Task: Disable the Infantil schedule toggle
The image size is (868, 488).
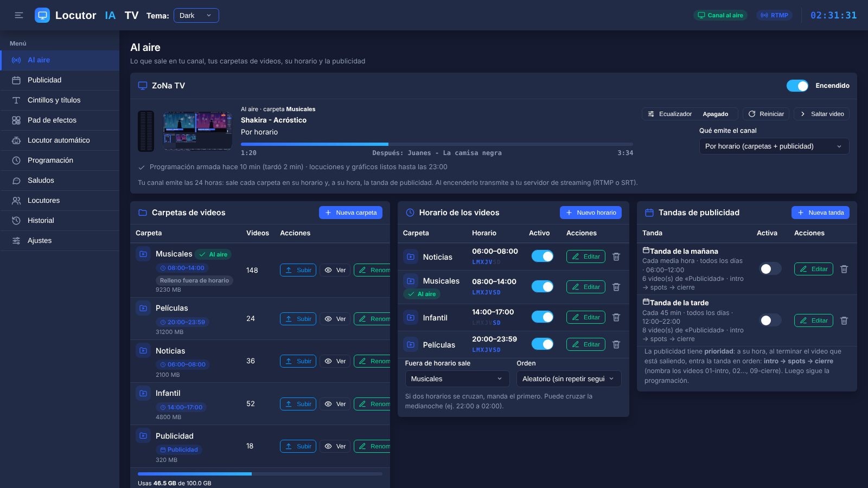Action: (x=542, y=317)
